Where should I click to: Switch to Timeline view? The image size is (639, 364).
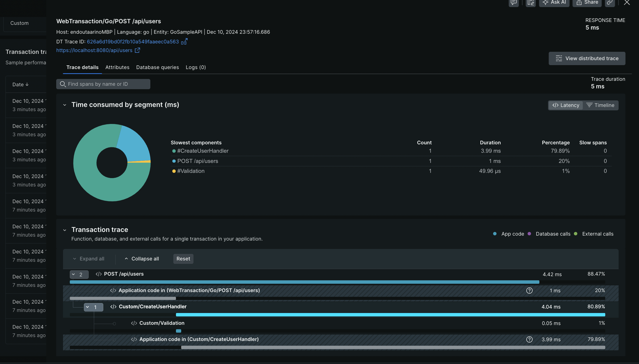pyautogui.click(x=600, y=105)
